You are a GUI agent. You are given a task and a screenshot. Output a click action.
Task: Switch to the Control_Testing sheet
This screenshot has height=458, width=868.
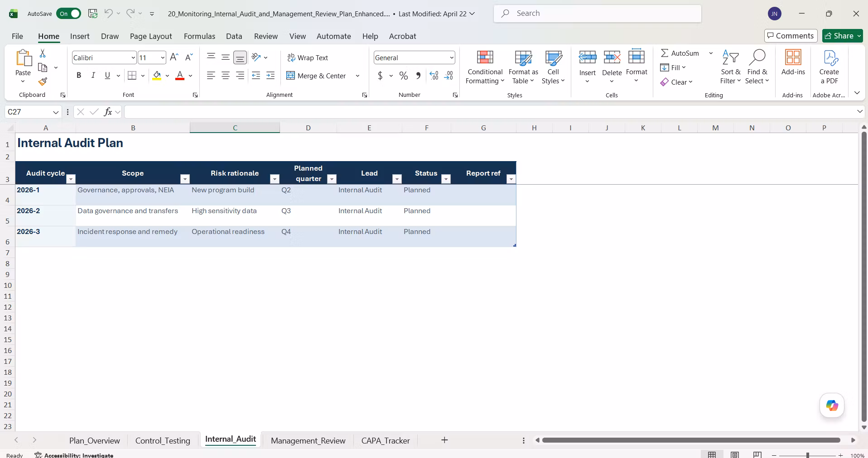pyautogui.click(x=163, y=440)
